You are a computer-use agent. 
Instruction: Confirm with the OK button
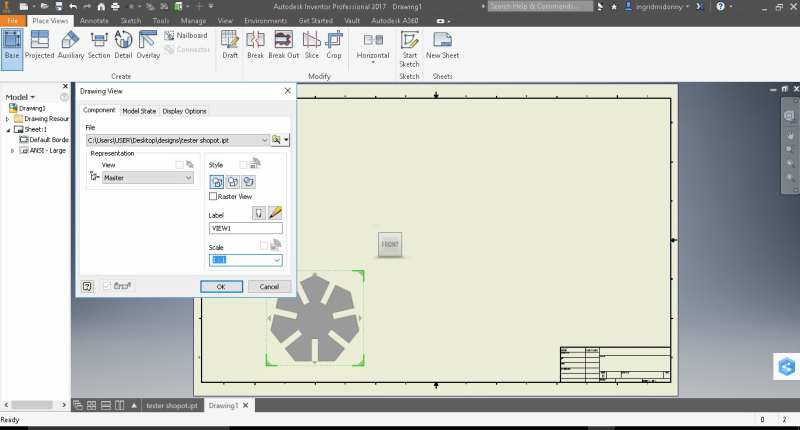coord(221,287)
